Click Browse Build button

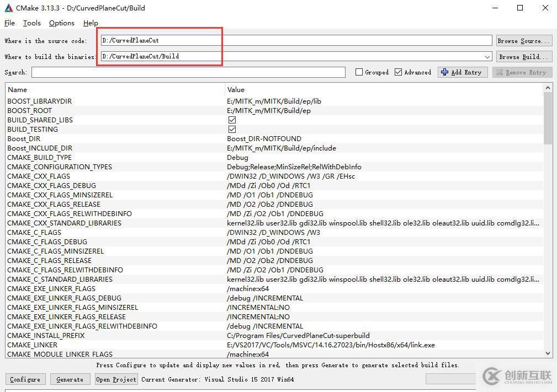point(523,57)
